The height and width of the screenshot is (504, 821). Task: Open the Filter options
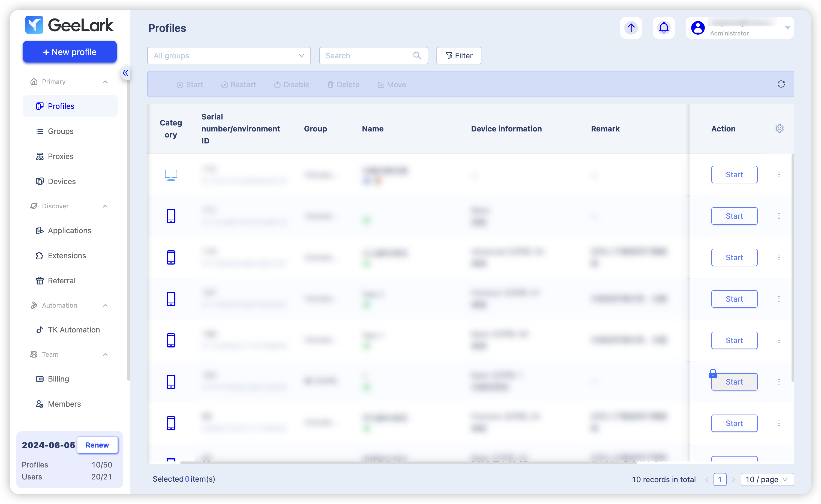point(459,56)
